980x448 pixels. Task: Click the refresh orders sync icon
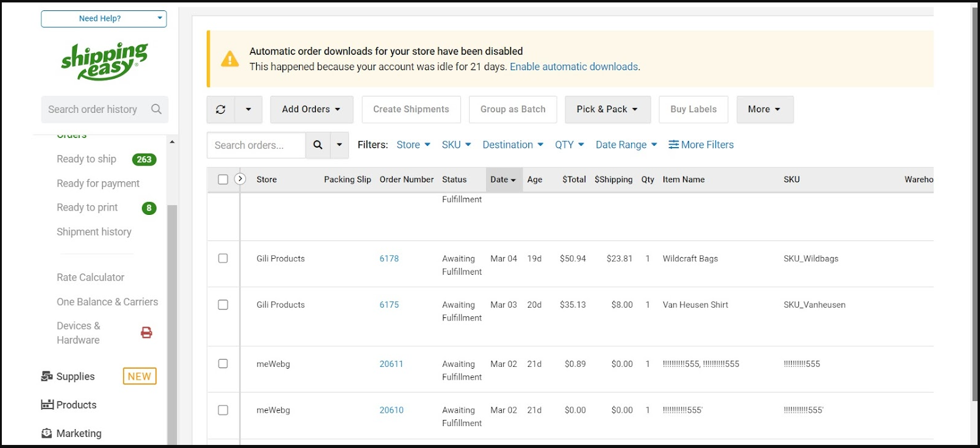tap(221, 109)
